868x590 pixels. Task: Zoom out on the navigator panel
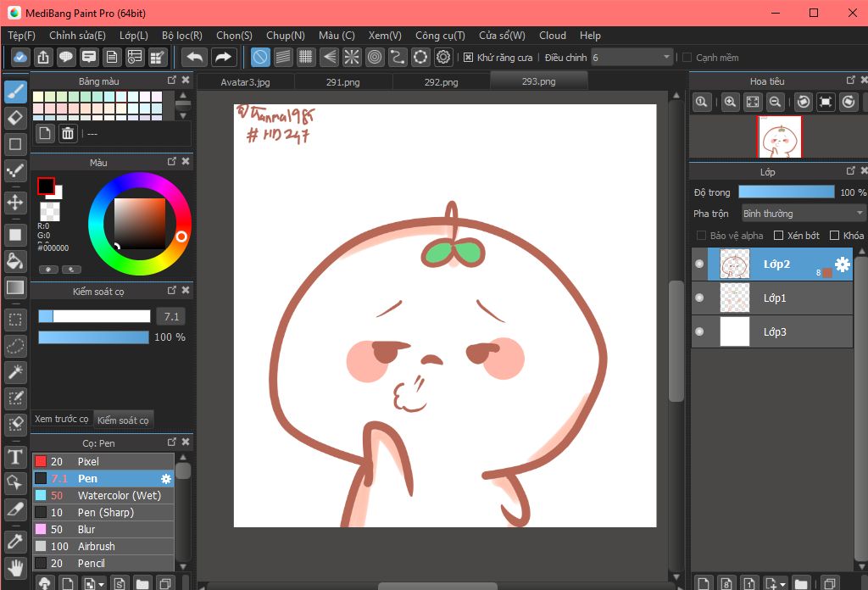tap(776, 102)
